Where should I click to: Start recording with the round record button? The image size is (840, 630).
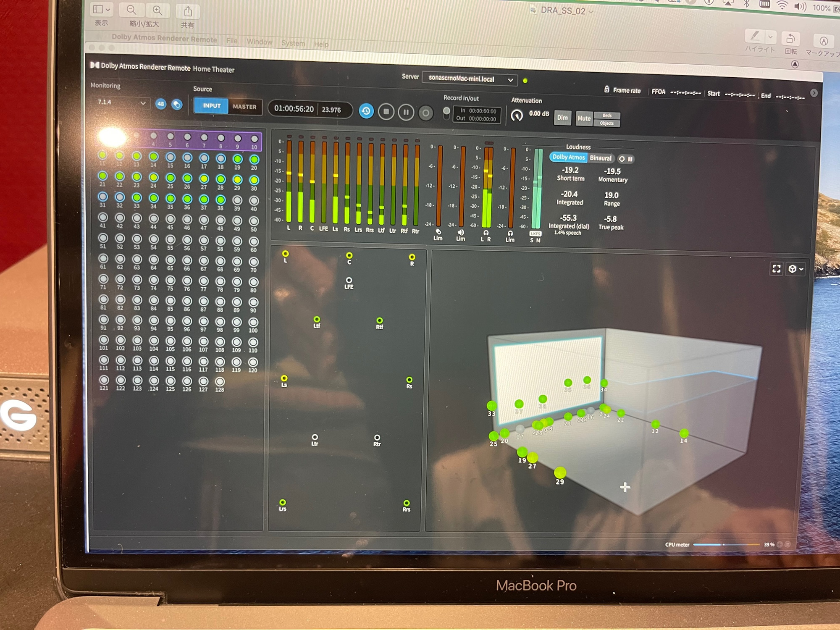point(425,113)
